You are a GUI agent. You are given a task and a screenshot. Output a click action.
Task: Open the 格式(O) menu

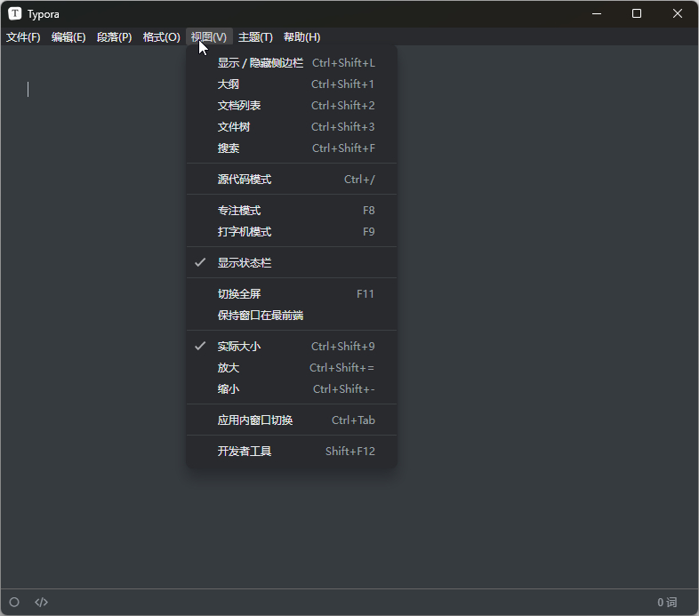161,37
